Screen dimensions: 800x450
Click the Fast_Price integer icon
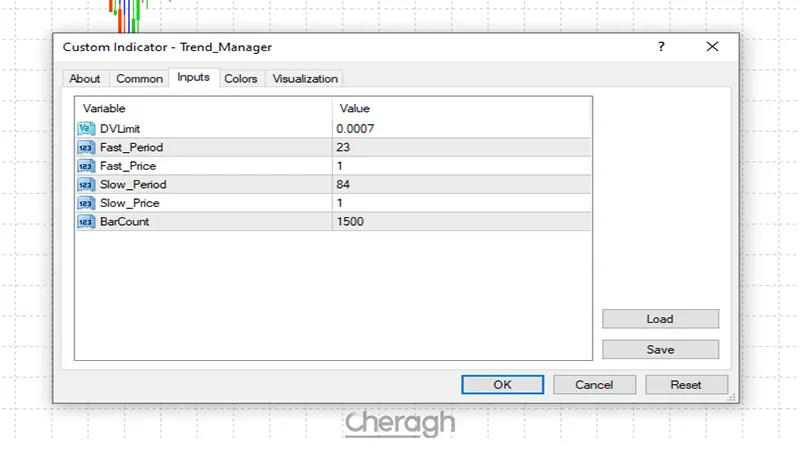point(85,166)
